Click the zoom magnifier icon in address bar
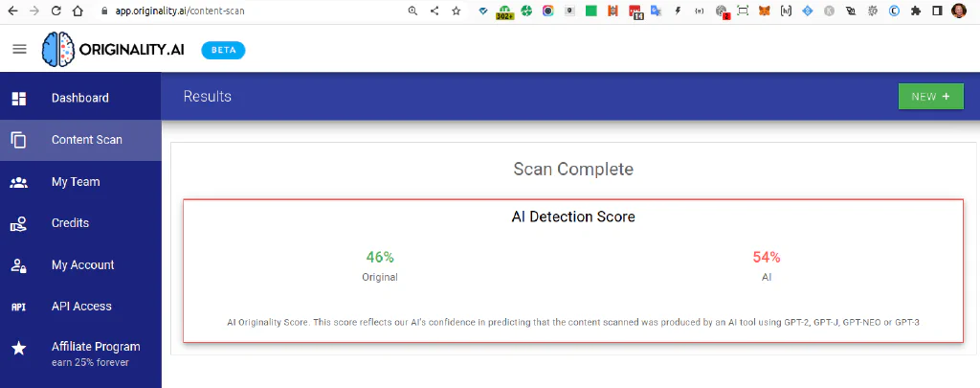980x388 pixels. pyautogui.click(x=412, y=11)
